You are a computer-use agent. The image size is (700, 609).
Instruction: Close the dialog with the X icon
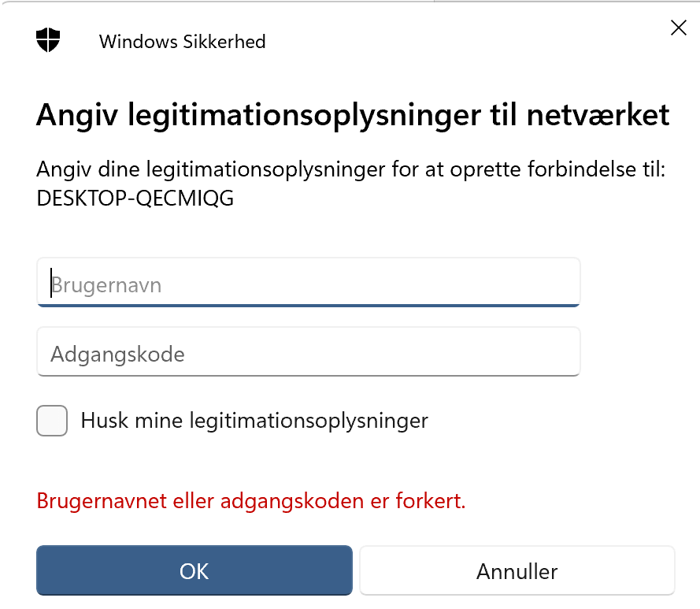tap(679, 28)
